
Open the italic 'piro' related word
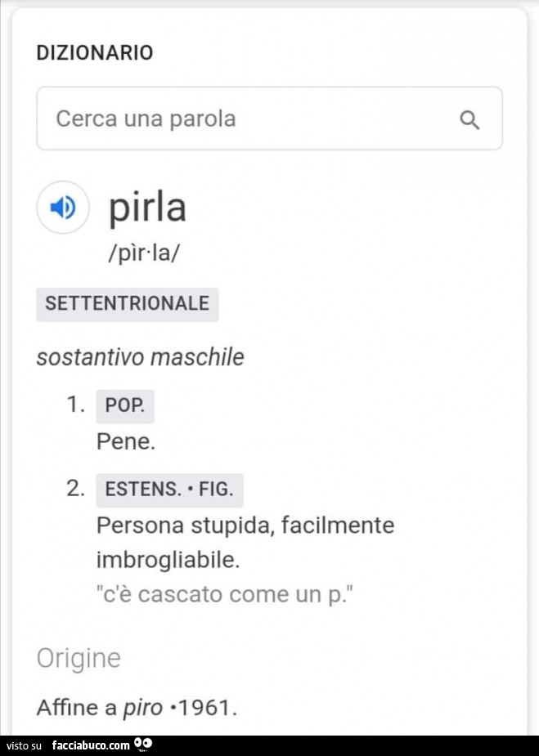[x=142, y=707]
